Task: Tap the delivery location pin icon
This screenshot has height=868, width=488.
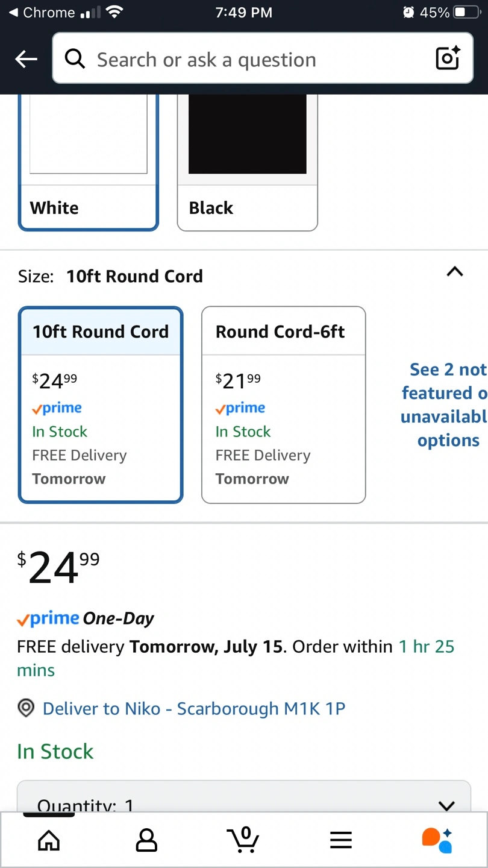Action: click(x=25, y=708)
